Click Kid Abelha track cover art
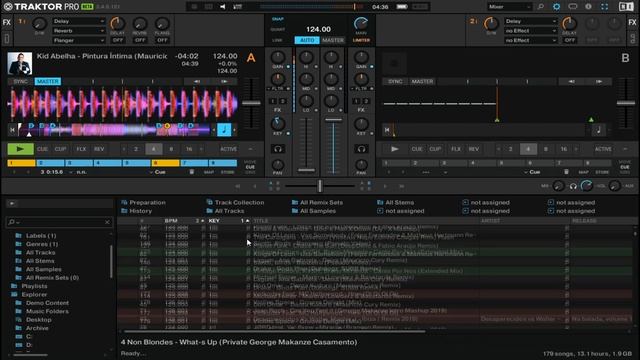The height and width of the screenshot is (360, 640). pyautogui.click(x=20, y=63)
